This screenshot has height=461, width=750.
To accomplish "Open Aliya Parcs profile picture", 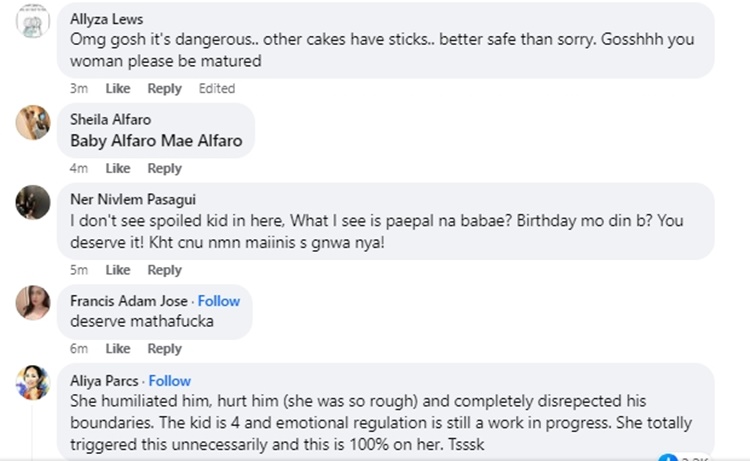I will point(33,382).
